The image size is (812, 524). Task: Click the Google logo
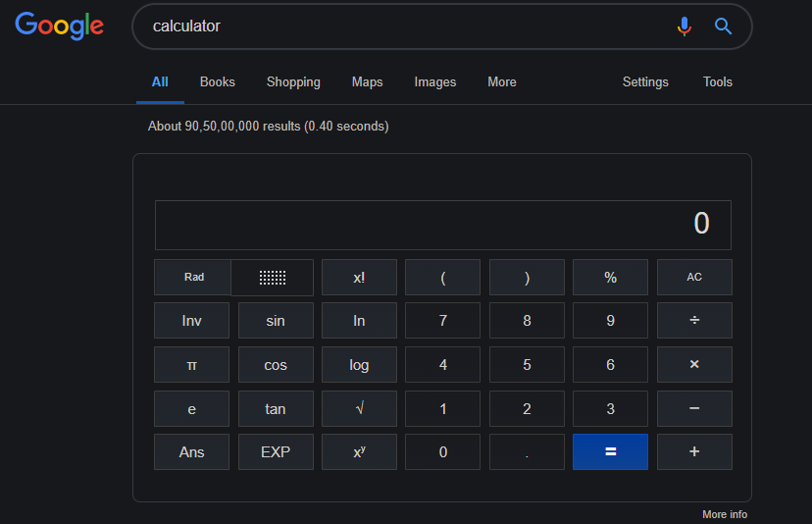pos(60,26)
